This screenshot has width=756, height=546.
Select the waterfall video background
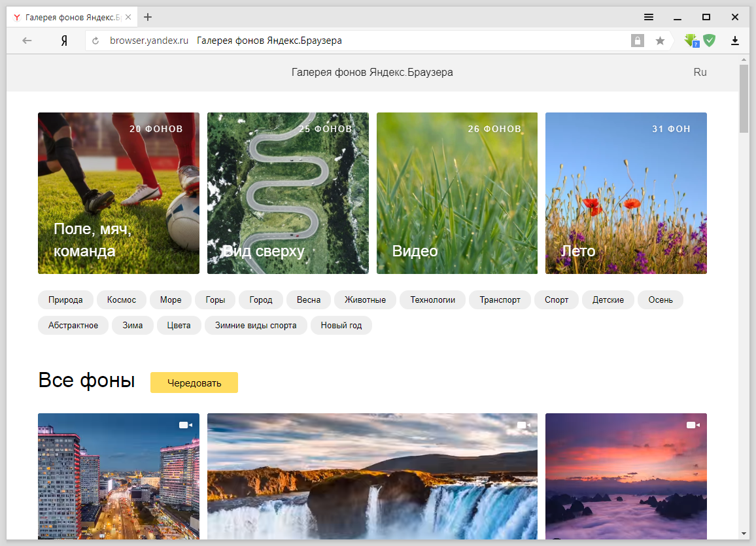372,476
